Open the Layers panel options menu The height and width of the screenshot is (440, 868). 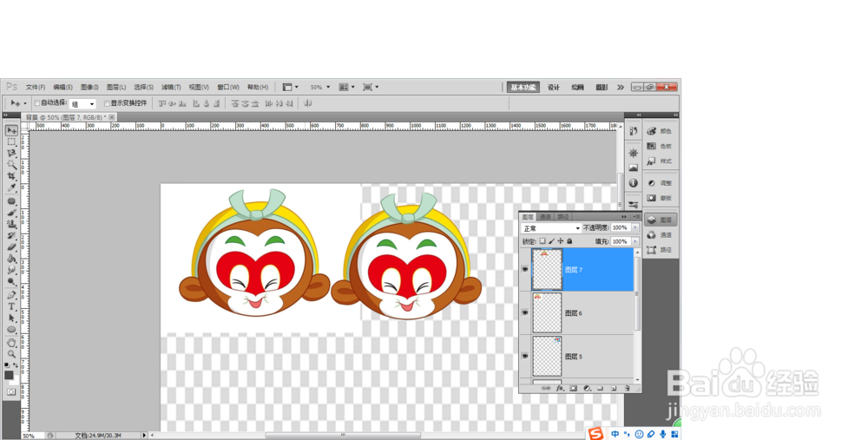coord(636,216)
